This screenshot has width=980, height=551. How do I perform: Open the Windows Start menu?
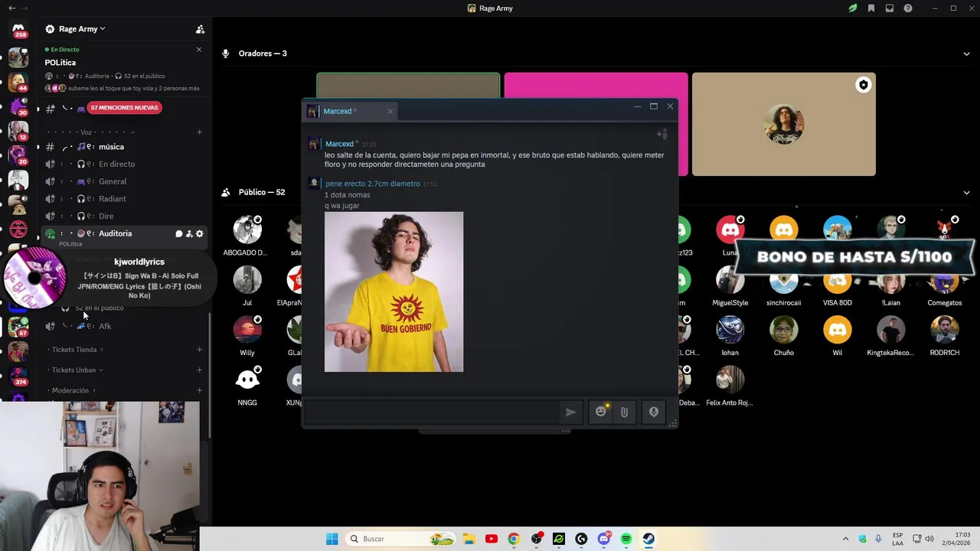[x=332, y=539]
